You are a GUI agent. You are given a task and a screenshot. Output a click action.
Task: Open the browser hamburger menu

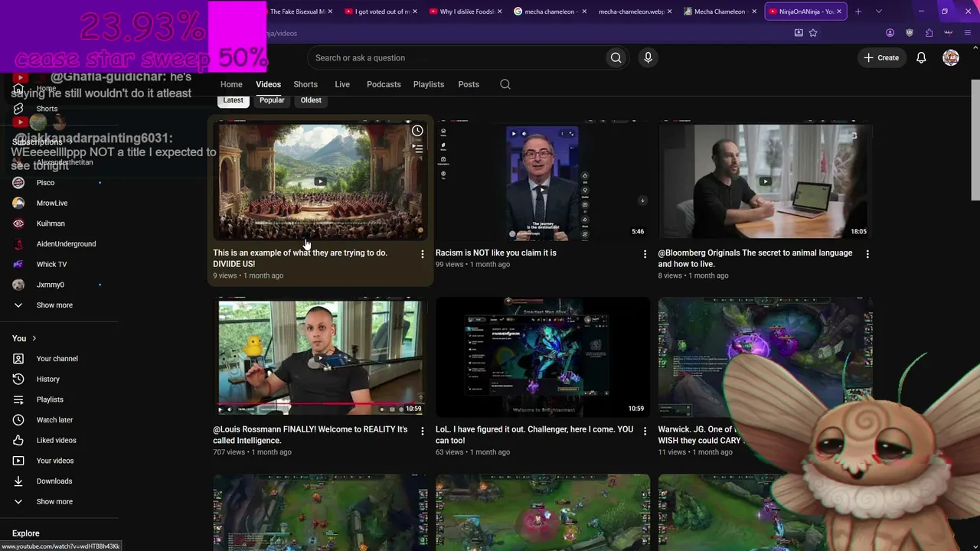click(x=968, y=33)
